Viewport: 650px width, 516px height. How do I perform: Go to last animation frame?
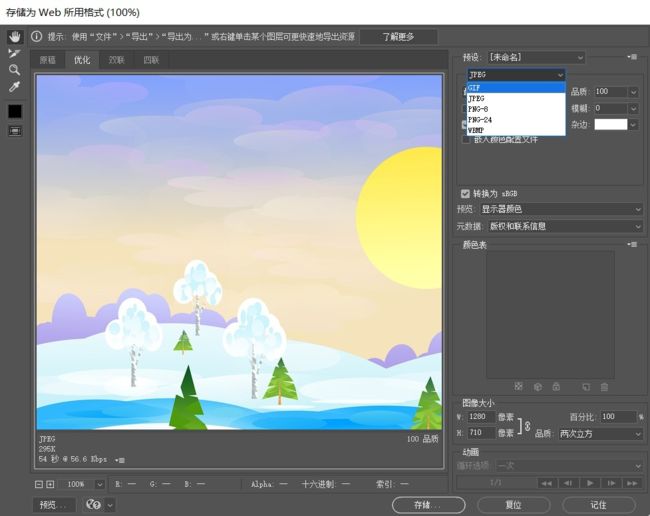pos(632,483)
